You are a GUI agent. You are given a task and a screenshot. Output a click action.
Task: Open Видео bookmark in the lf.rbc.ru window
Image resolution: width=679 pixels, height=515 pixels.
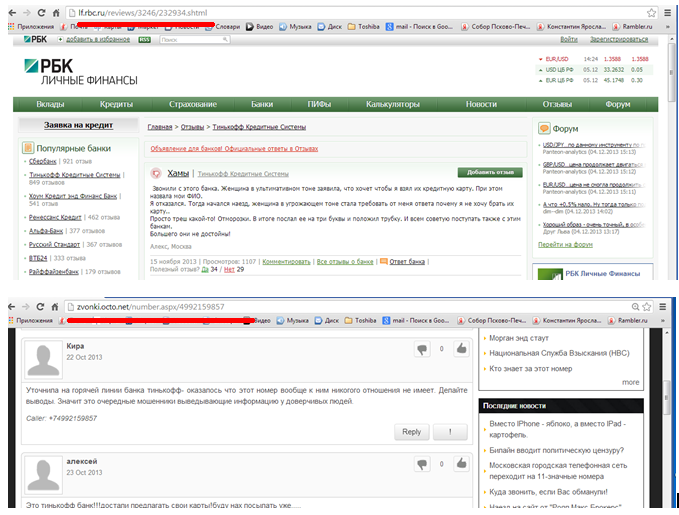tap(260, 26)
